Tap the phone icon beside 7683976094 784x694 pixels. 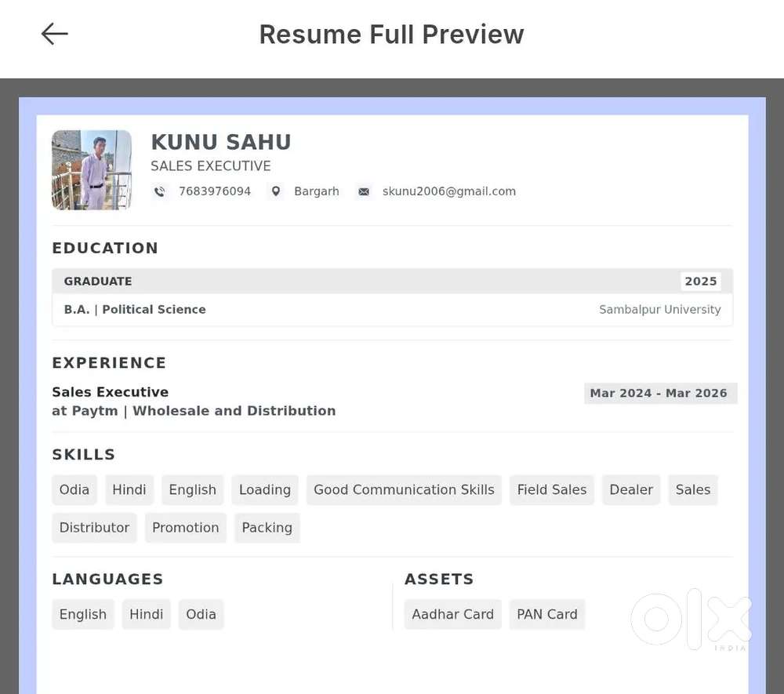pos(160,191)
